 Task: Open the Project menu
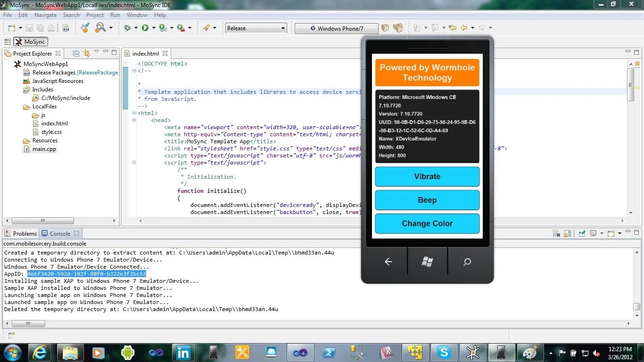point(95,15)
